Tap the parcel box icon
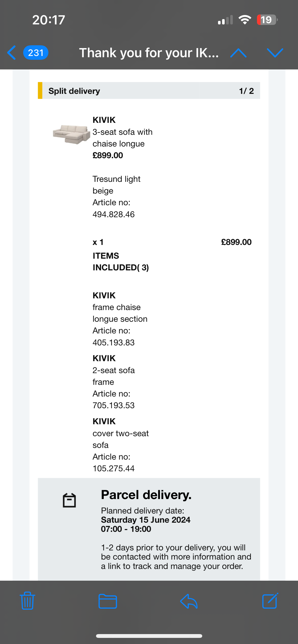The width and height of the screenshot is (298, 644). point(69,500)
